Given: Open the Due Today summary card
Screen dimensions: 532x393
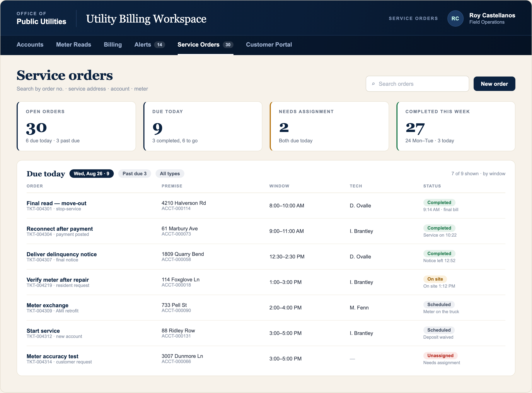Looking at the screenshot, I should [x=203, y=126].
